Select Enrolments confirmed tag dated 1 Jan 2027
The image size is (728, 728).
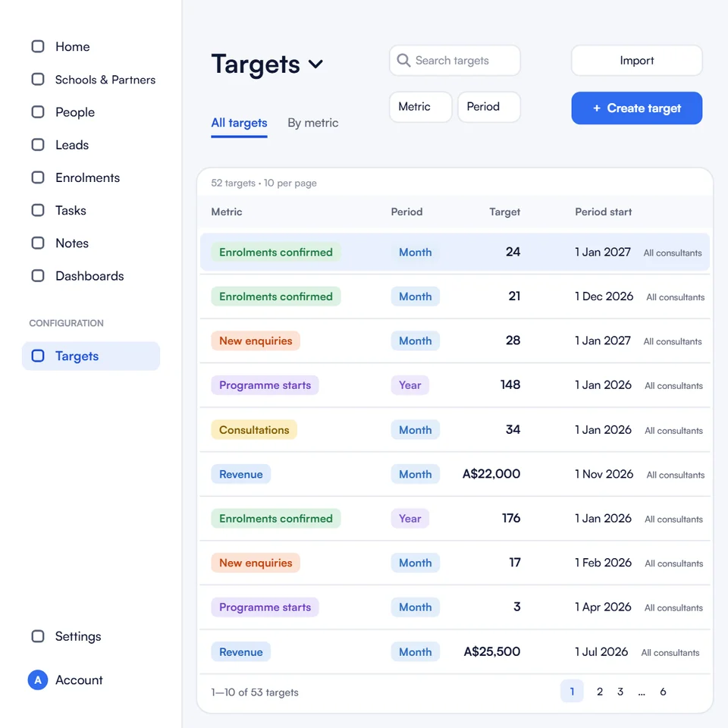coord(276,252)
